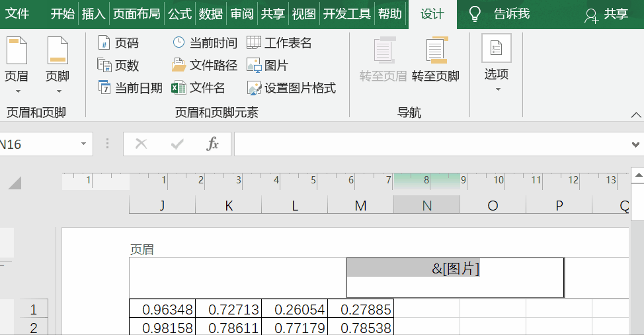Select column M header
The height and width of the screenshot is (335, 644).
coord(360,205)
